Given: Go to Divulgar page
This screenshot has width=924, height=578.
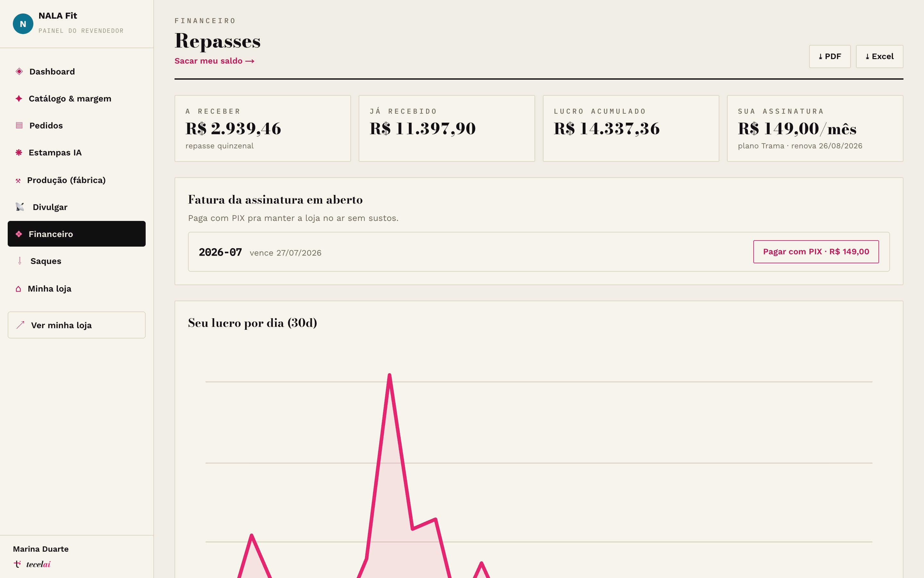Looking at the screenshot, I should click(76, 207).
